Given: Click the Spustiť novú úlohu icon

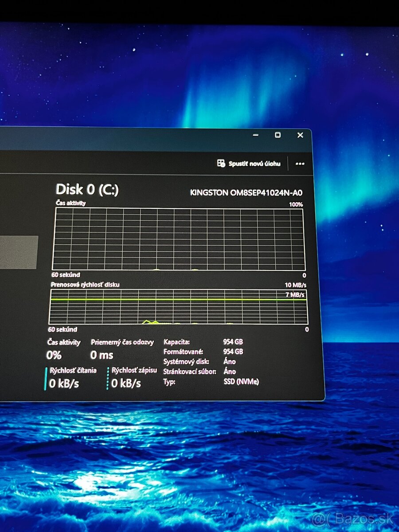Looking at the screenshot, I should (x=221, y=164).
